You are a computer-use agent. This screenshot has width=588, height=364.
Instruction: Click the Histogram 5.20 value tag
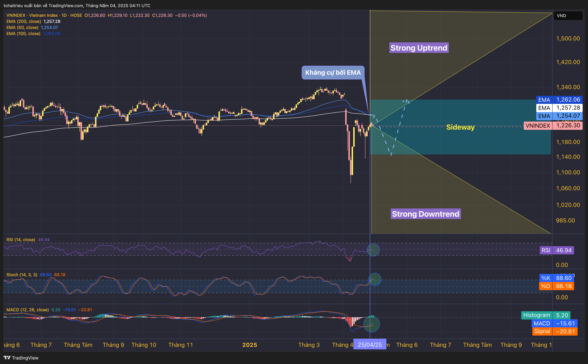(x=546, y=315)
